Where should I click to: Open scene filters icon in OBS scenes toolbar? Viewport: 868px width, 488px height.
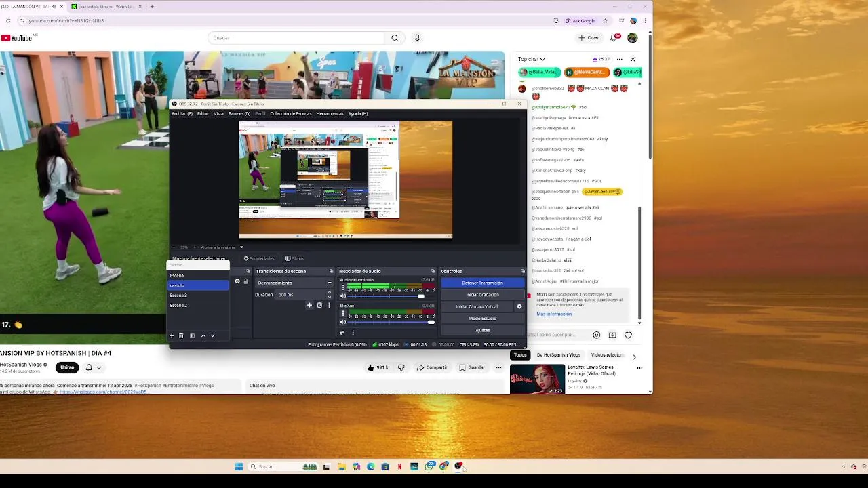coord(192,335)
